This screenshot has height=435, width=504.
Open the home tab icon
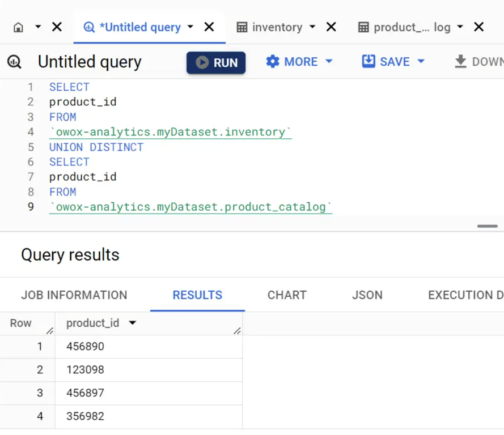pos(18,27)
